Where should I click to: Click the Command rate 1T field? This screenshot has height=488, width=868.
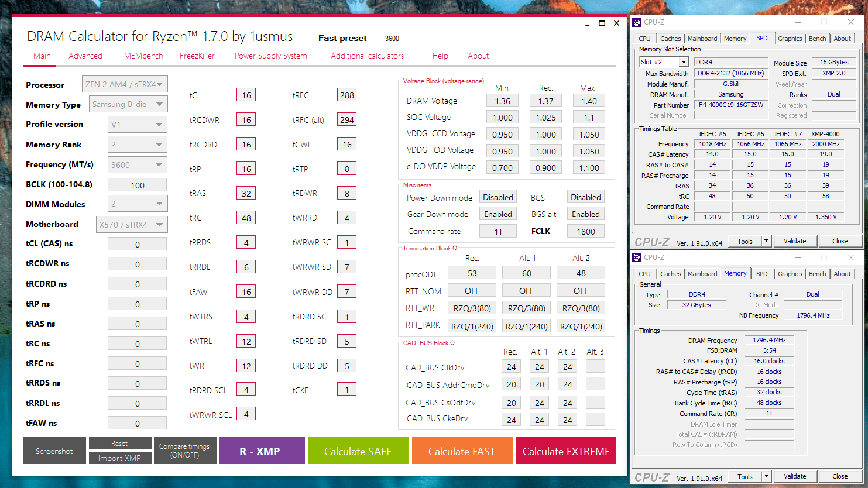tap(498, 231)
